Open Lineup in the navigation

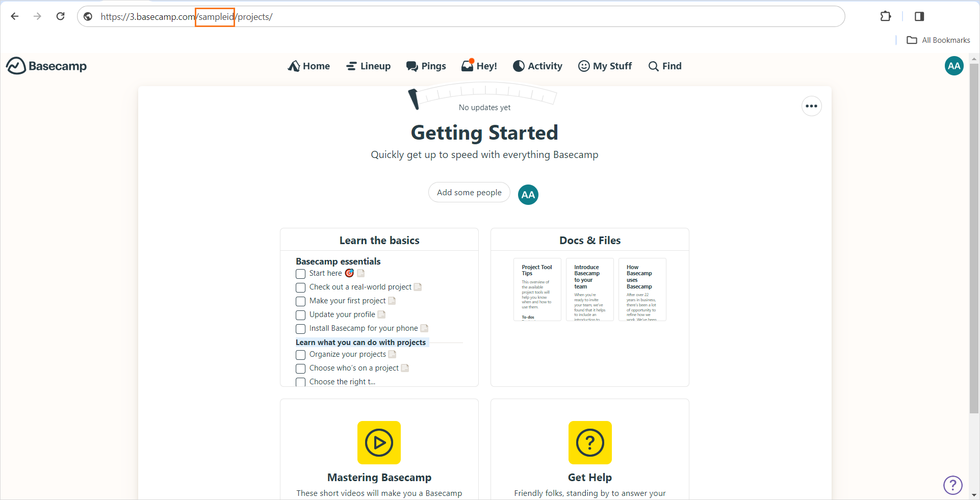pyautogui.click(x=368, y=66)
